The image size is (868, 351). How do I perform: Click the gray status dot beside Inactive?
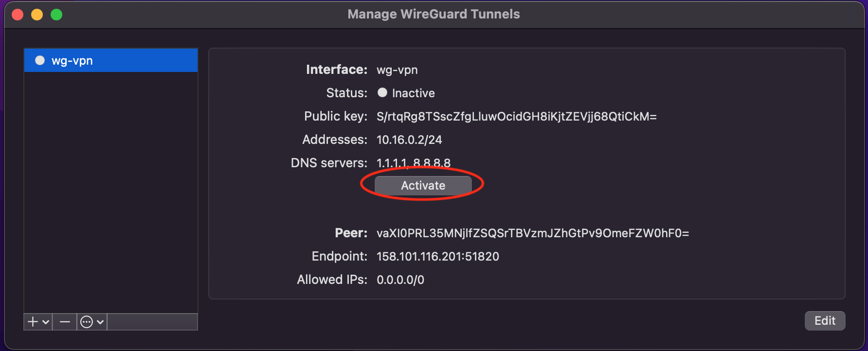point(382,92)
